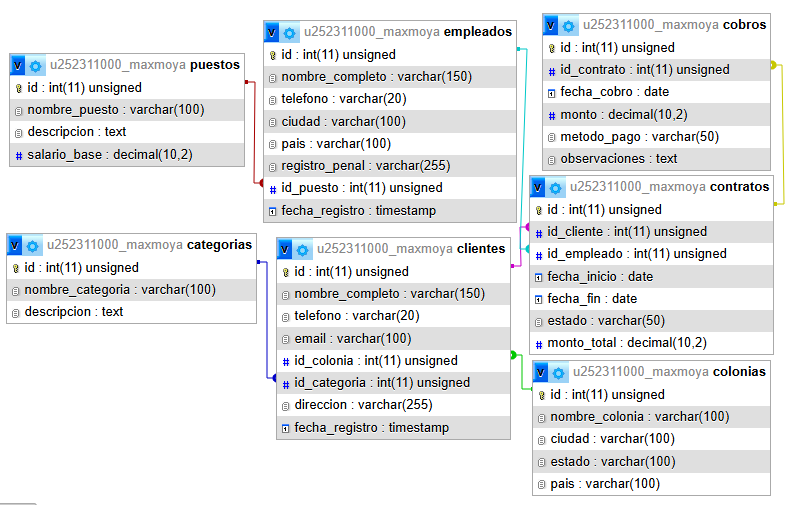Viewport: 803px width, 505px height.
Task: Collapse the puestos table columns
Action: pos(18,65)
